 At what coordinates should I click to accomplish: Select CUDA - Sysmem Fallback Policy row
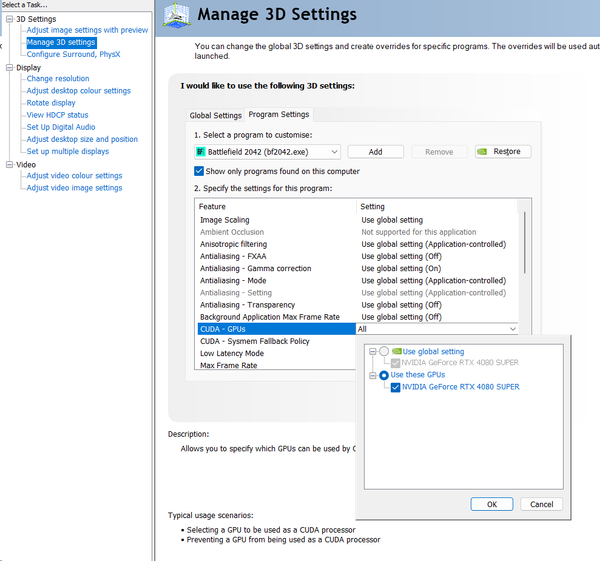[x=277, y=341]
